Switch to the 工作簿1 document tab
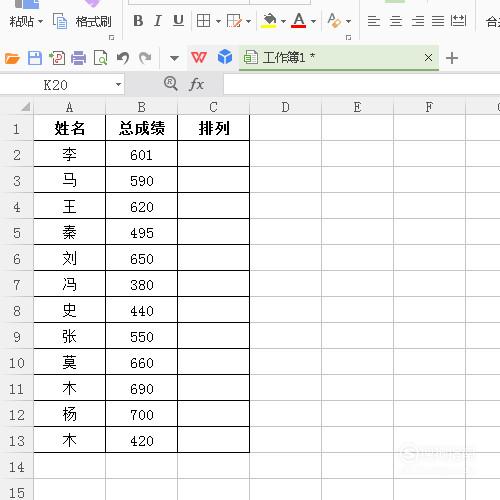Screen dimensions: 500x500 click(x=339, y=58)
